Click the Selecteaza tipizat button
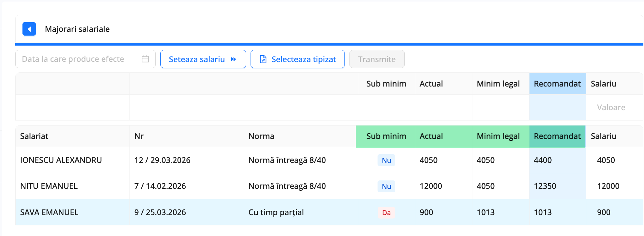Image resolution: width=644 pixels, height=236 pixels. [x=297, y=59]
